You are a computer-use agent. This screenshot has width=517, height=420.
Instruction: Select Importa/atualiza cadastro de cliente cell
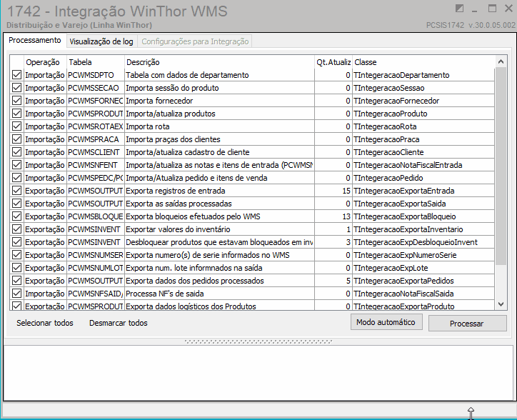coord(219,152)
